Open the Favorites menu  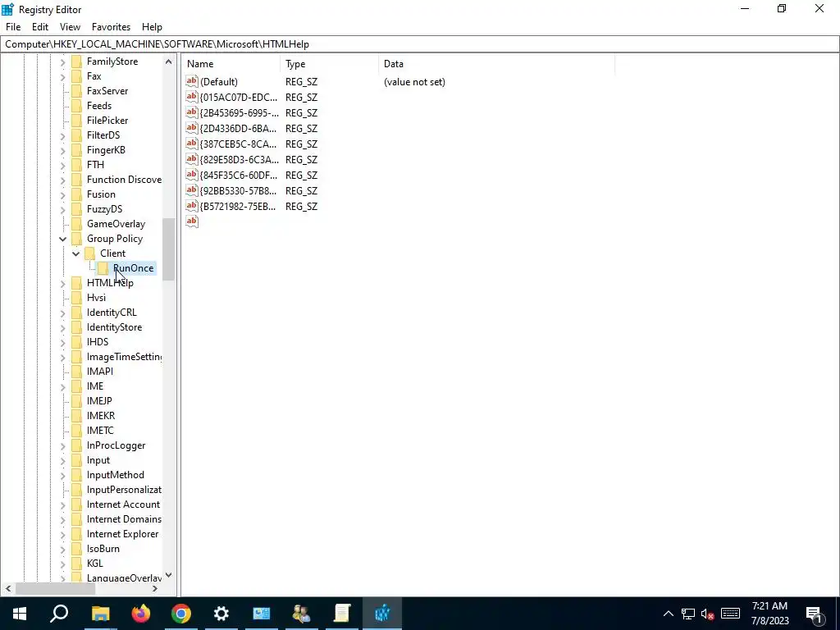tap(111, 27)
